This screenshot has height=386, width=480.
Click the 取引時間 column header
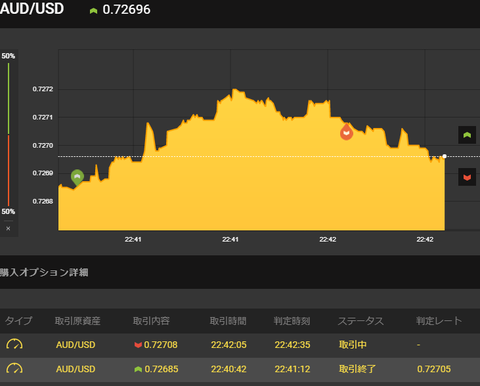pyautogui.click(x=228, y=321)
